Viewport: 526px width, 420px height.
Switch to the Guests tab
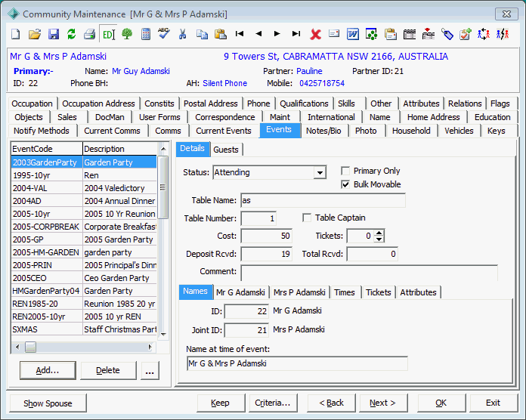coord(226,150)
